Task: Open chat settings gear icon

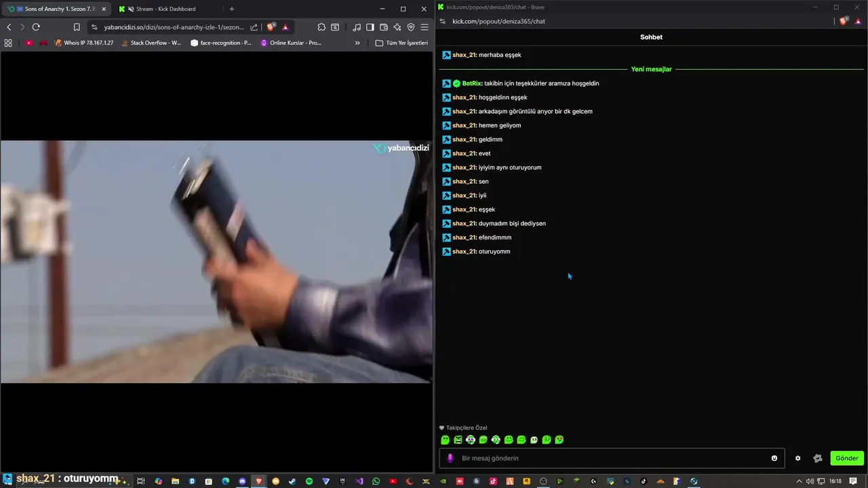Action: click(x=797, y=458)
